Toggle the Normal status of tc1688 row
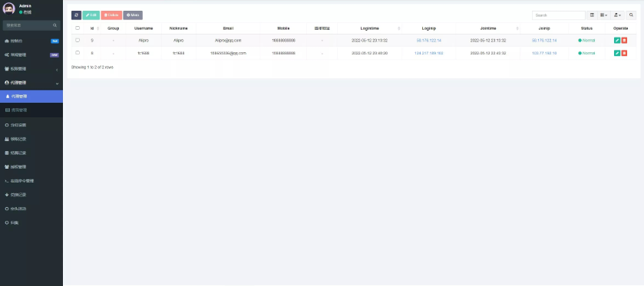This screenshot has height=286, width=644. 586,54
